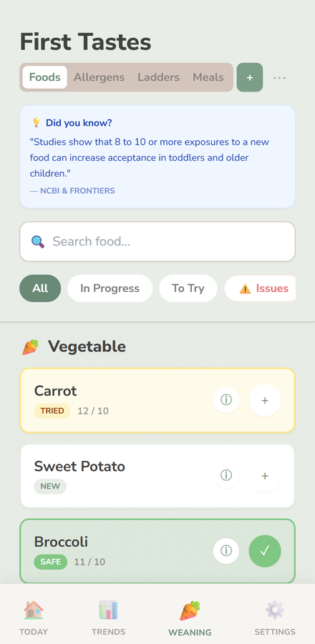Filter foods by In Progress
Viewport: 315px width, 644px height.
pos(110,288)
